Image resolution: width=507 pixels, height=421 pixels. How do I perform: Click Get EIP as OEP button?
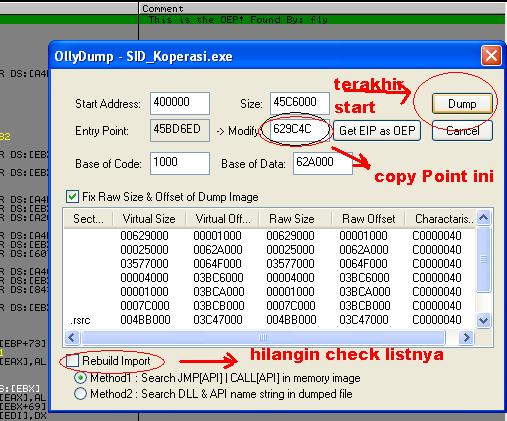point(377,130)
